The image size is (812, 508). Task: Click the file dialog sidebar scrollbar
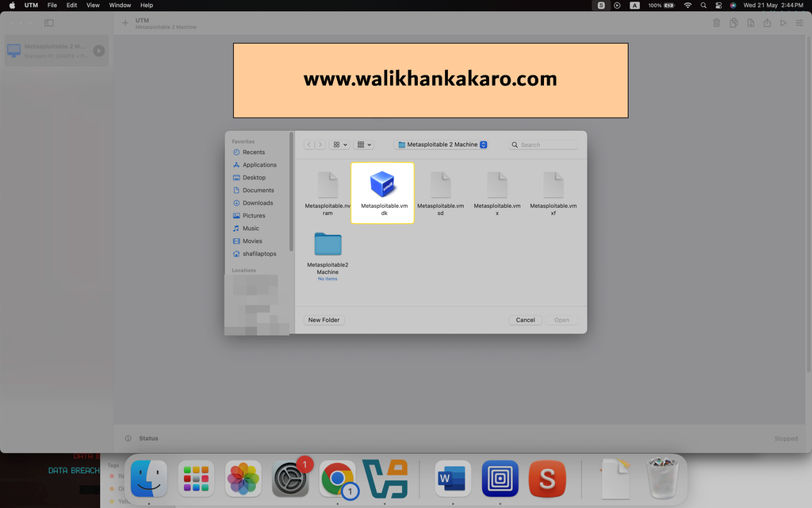coord(291,192)
